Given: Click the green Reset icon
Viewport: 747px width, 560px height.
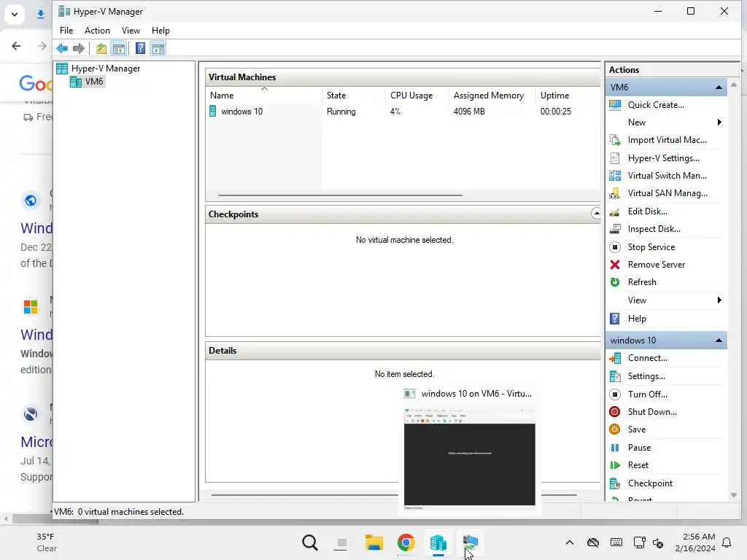Looking at the screenshot, I should click(615, 465).
